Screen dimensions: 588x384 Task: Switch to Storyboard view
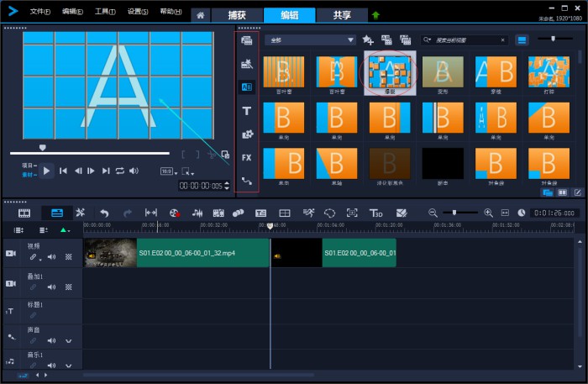24,213
